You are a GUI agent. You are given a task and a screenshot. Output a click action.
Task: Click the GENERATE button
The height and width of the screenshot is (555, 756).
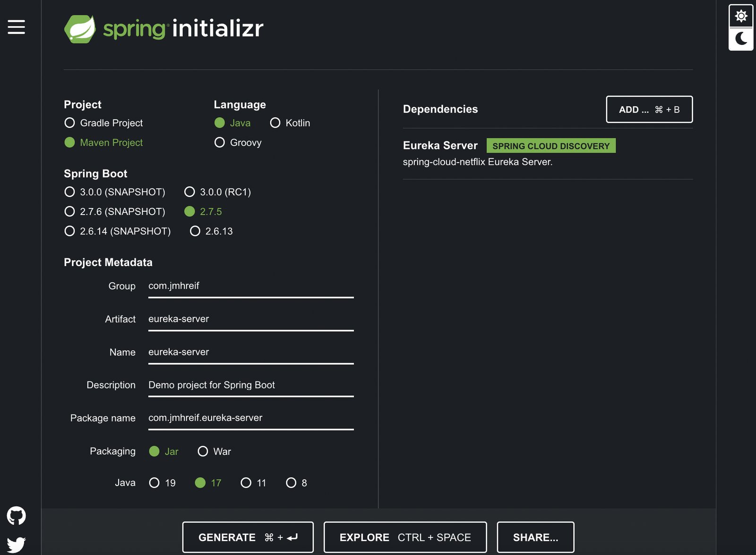coord(248,538)
